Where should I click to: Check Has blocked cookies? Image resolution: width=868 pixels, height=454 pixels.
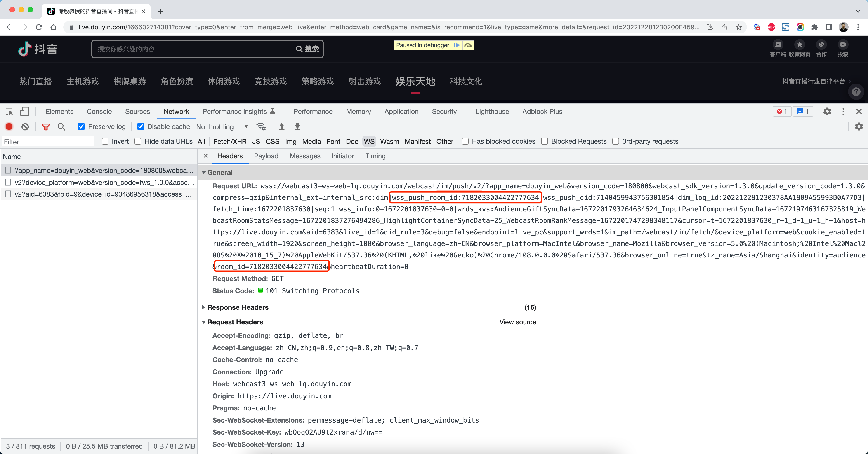tap(465, 141)
